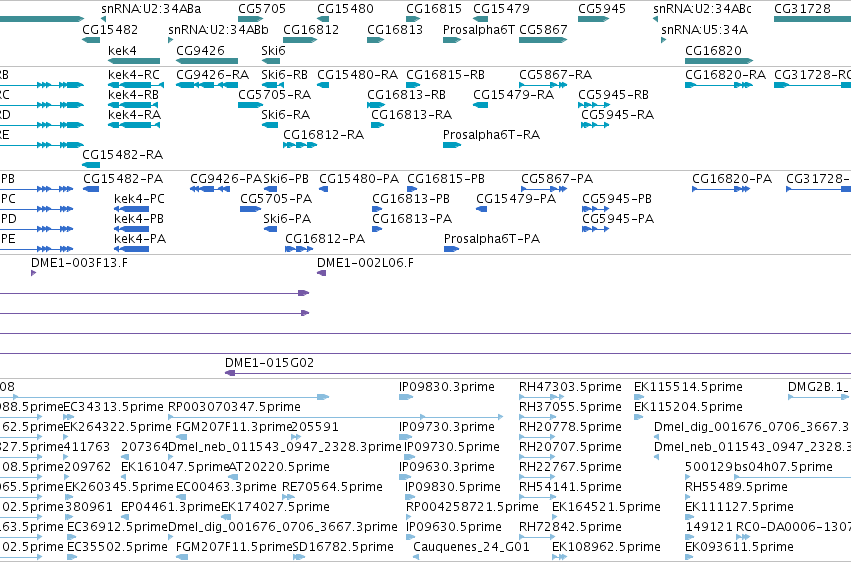Screen dimensions: 851x562
Task: Select the FGM207F11.3prime EST label
Action: pos(233,426)
